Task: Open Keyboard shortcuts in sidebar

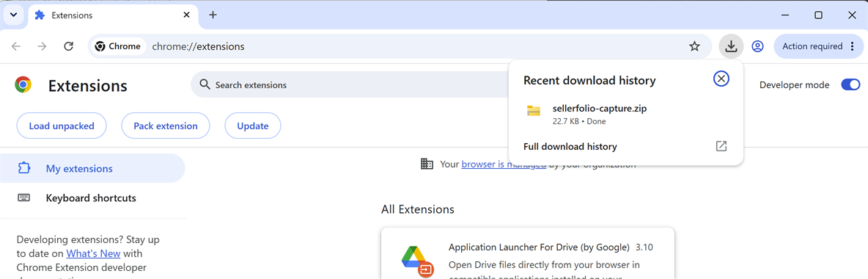Action: pos(92,198)
